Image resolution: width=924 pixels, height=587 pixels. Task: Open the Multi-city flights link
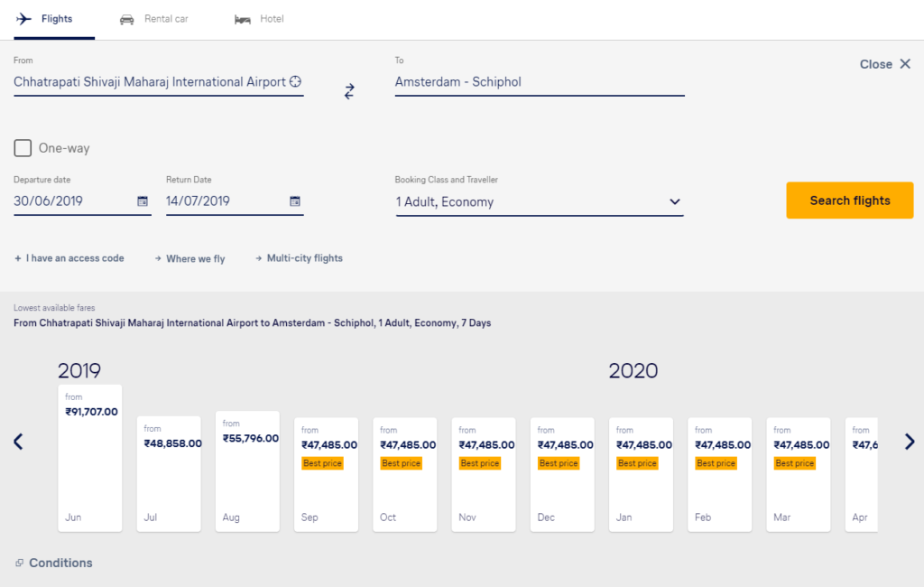coord(300,258)
